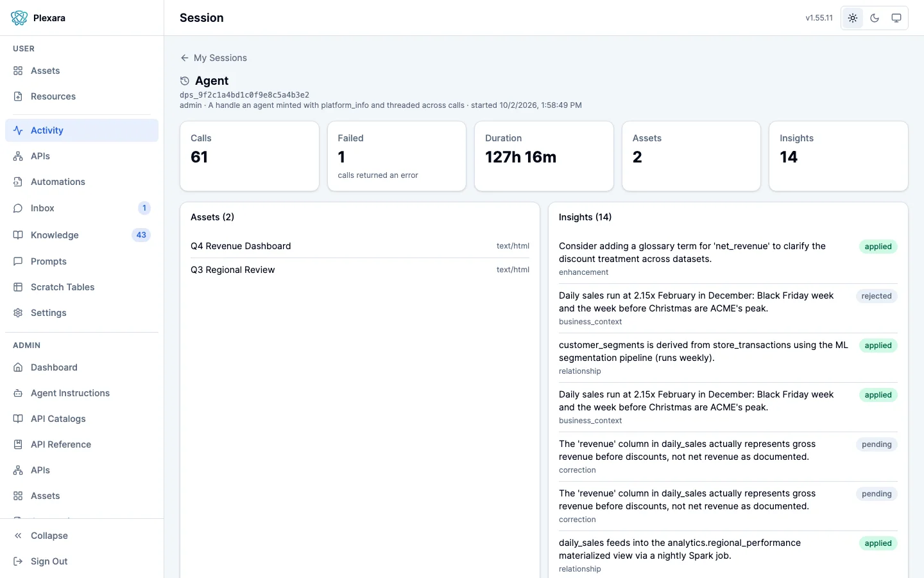Screen dimensions: 924x578
Task: Click the rejected status badge
Action: [877, 296]
